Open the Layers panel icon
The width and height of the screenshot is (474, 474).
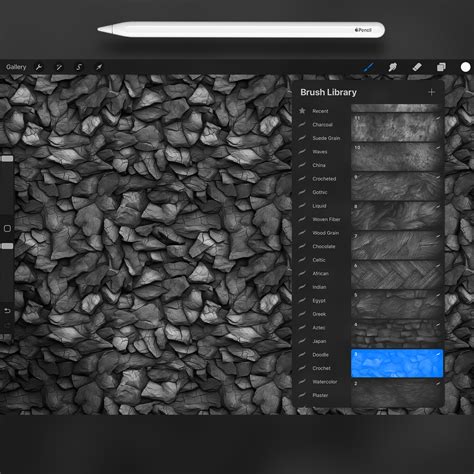pyautogui.click(x=441, y=67)
